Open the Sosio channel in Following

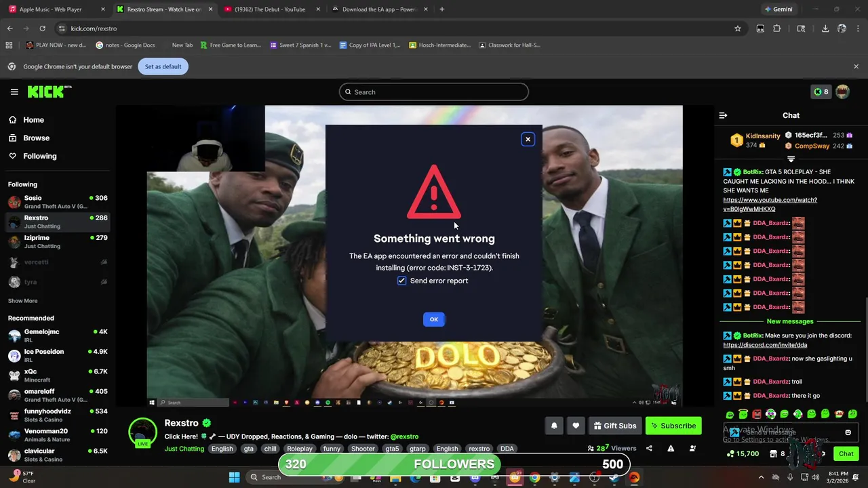[x=58, y=202]
